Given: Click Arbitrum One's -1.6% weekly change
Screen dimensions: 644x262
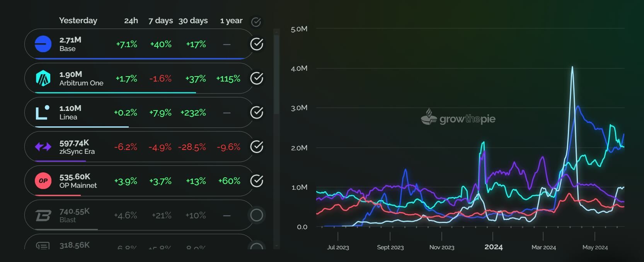Looking at the screenshot, I should (160, 79).
